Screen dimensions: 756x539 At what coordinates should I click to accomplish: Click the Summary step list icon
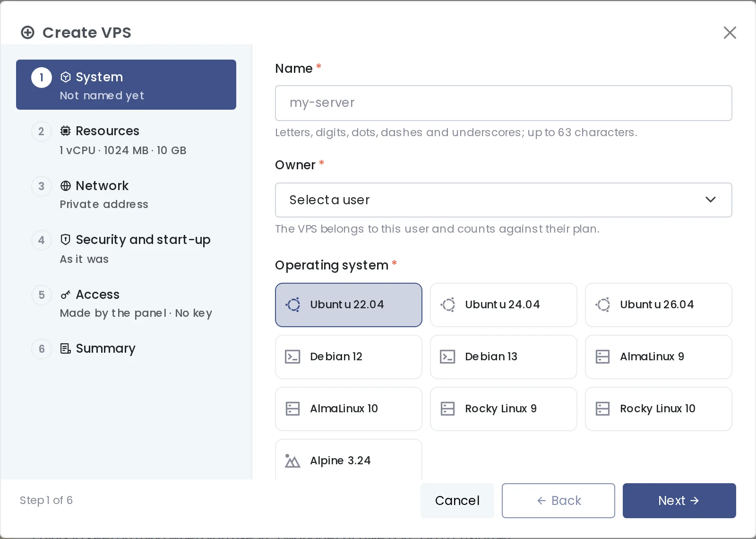[66, 348]
